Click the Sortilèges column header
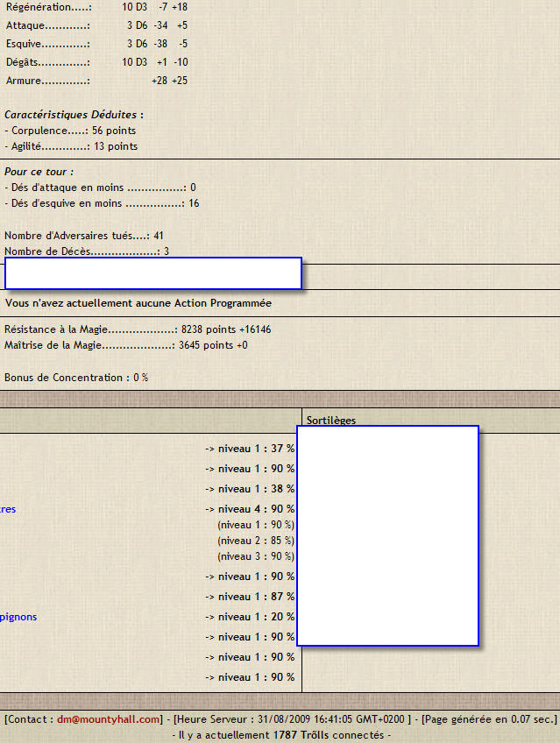Screen dimensions: 560x743 [x=331, y=421]
